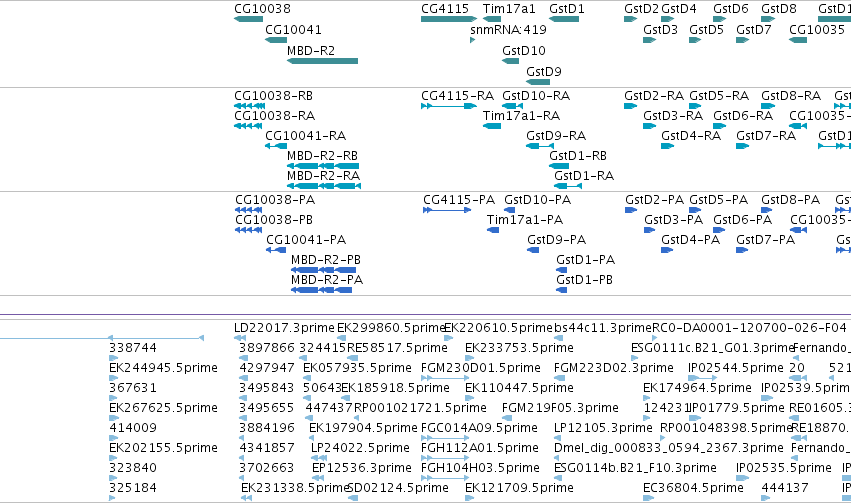Screen dimensions: 851x503
Task: Click the Tim17a1-PA protein label
Action: coord(525,220)
